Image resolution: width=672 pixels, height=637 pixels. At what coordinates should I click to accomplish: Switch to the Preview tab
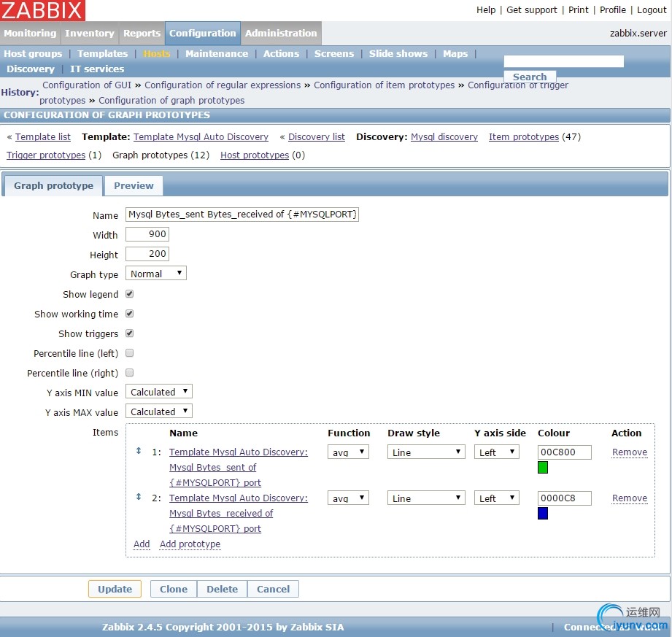coord(134,186)
